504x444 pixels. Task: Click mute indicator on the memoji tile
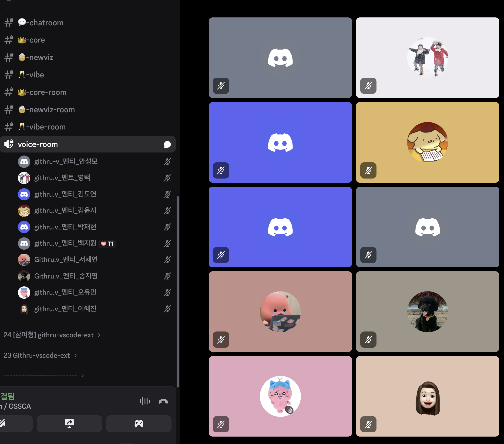(x=368, y=424)
